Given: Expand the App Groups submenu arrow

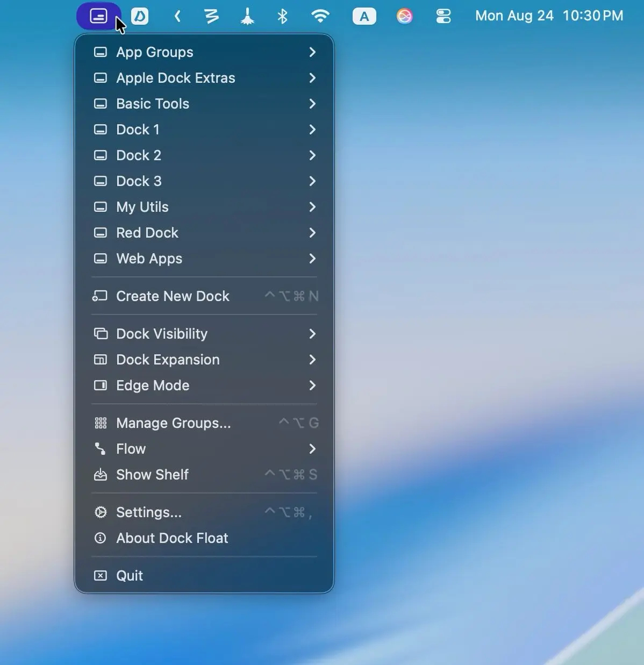Looking at the screenshot, I should coord(312,52).
